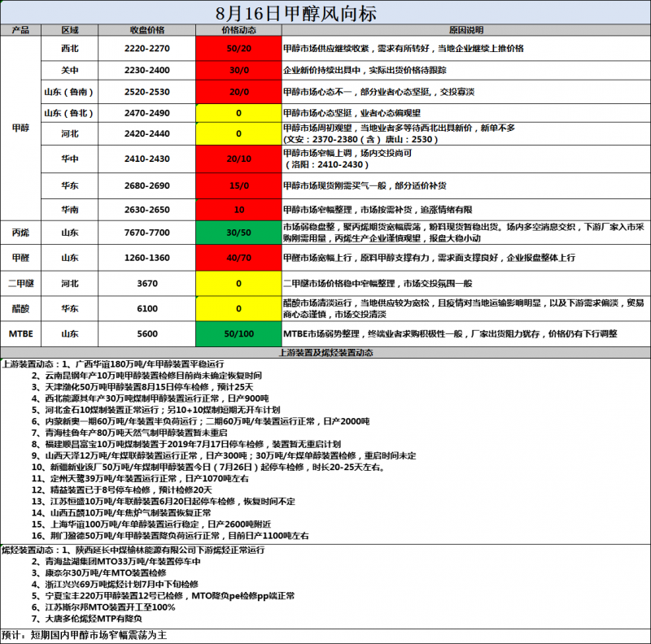Click the yellow '0' cell in the 醋酸 row

coord(238,309)
